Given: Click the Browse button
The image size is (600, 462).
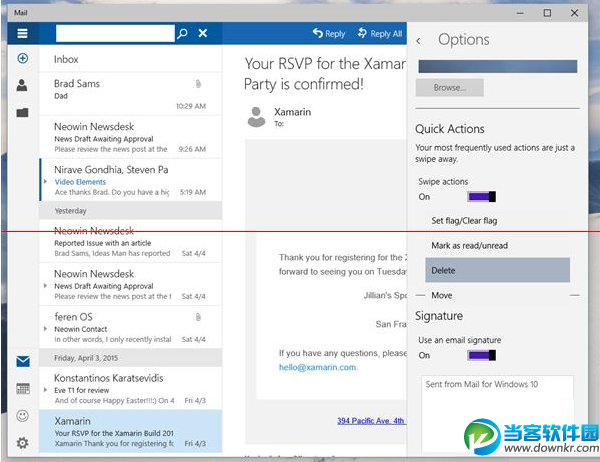Looking at the screenshot, I should click(450, 88).
